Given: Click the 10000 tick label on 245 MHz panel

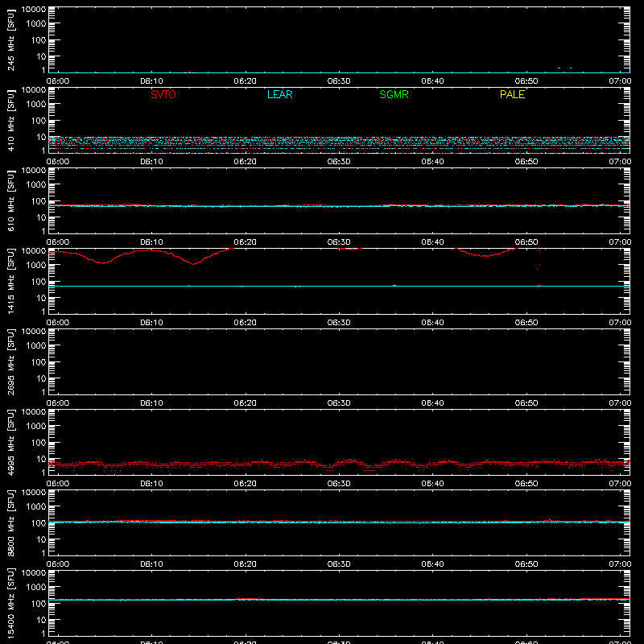Looking at the screenshot, I should click(34, 10).
